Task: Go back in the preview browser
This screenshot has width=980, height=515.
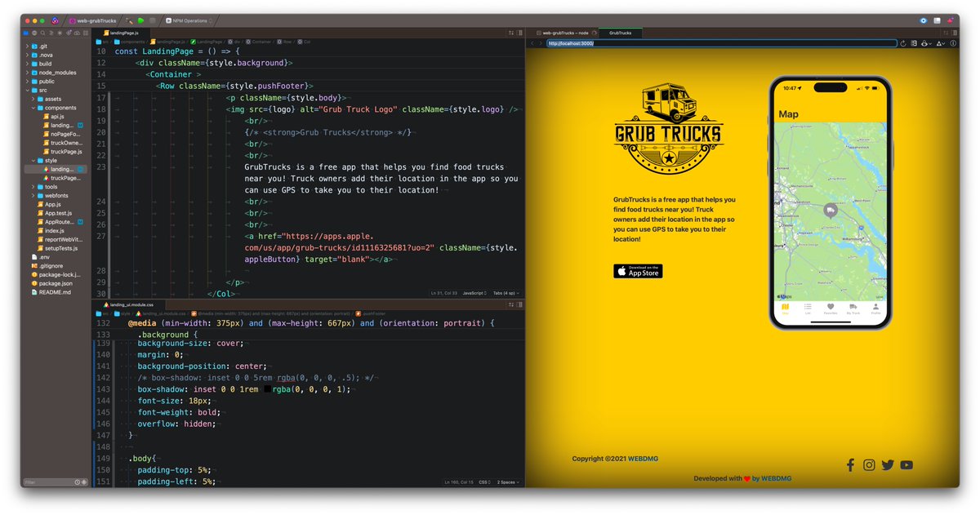Action: coord(532,43)
